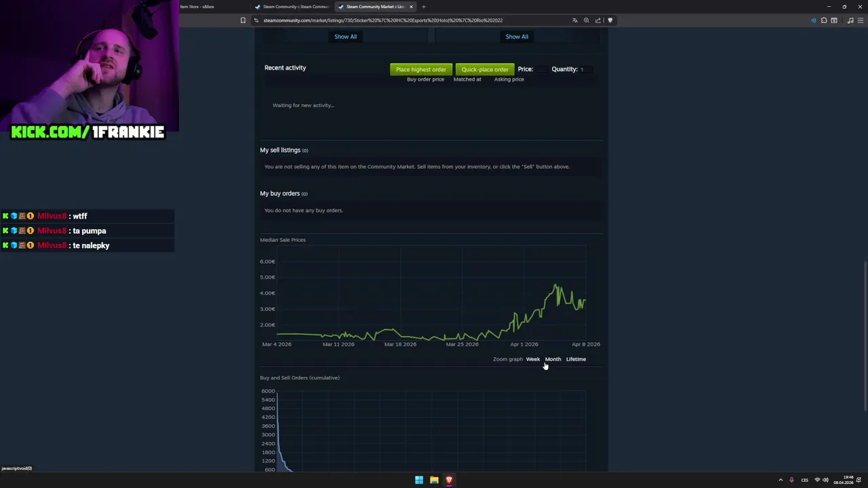Click the Median Sale Prices label

point(283,240)
